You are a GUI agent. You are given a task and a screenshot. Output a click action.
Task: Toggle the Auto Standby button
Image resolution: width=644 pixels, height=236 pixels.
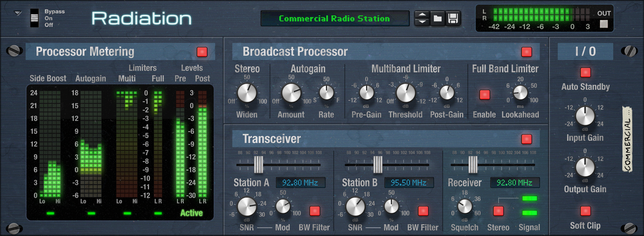click(585, 72)
